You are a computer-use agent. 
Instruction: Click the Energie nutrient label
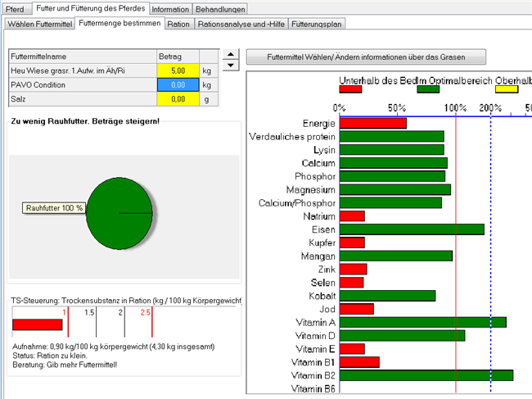click(318, 123)
